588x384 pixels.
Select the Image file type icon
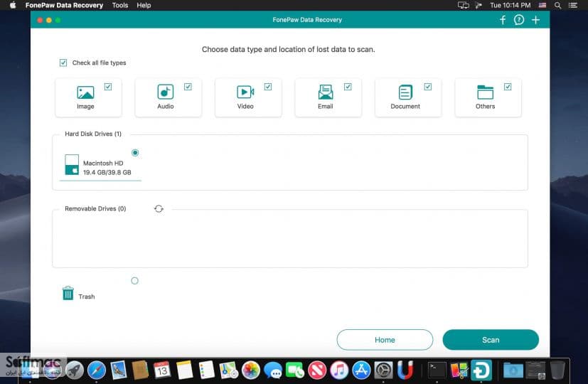(85, 92)
